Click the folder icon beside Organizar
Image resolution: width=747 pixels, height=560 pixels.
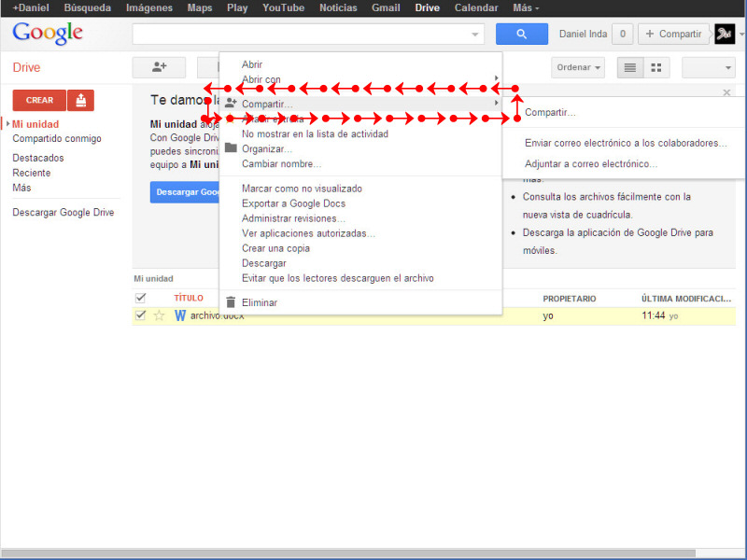pyautogui.click(x=231, y=148)
